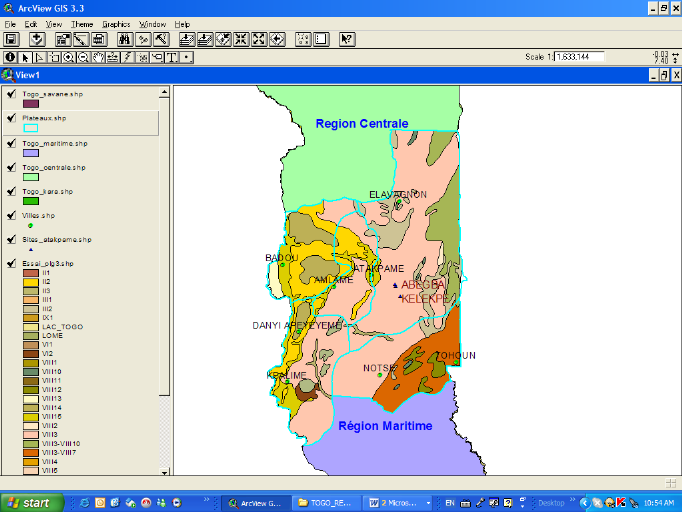Uncheck the Togo_savane.shp theme
Image resolution: width=682 pixels, height=512 pixels.
pos(11,92)
